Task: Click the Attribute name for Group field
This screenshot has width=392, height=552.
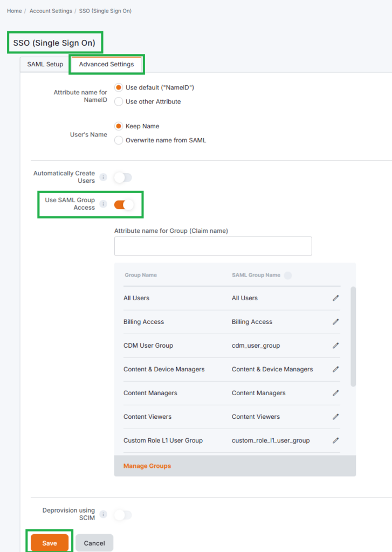Action: [x=213, y=246]
